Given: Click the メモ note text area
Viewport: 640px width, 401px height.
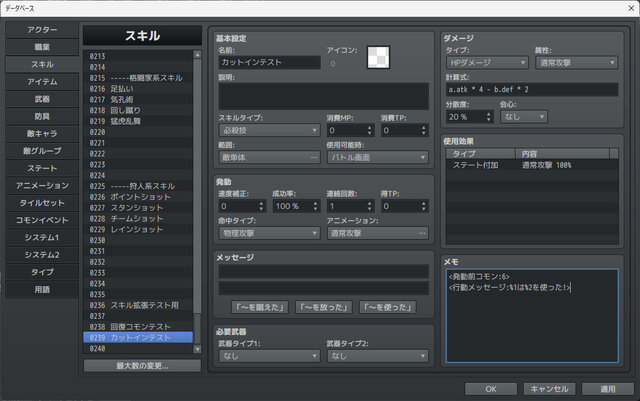Looking at the screenshot, I should coord(532,316).
